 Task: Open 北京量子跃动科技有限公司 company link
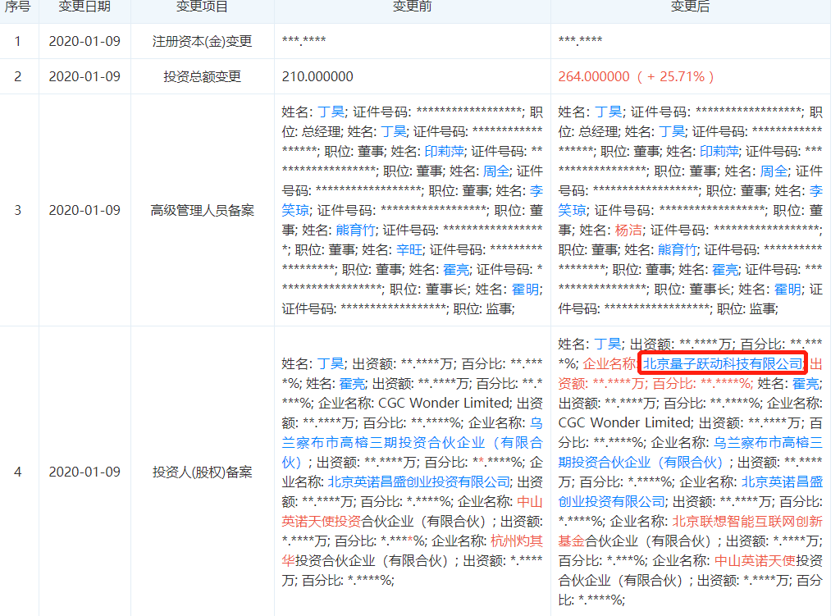tap(723, 364)
